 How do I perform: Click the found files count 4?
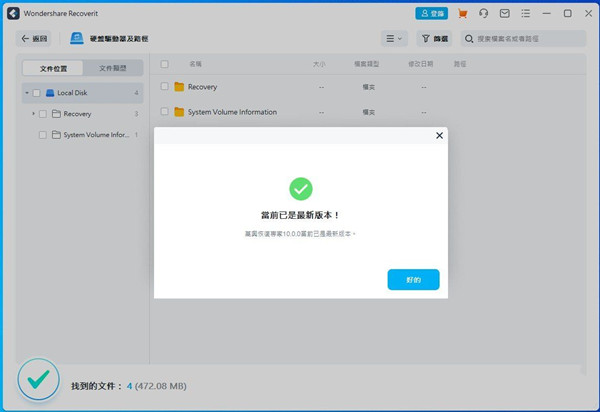(129, 386)
